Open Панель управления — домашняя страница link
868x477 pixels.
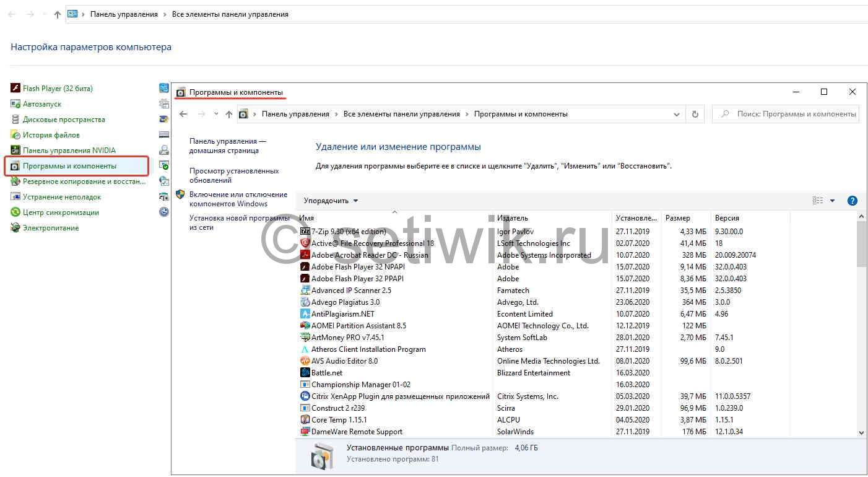coord(227,146)
